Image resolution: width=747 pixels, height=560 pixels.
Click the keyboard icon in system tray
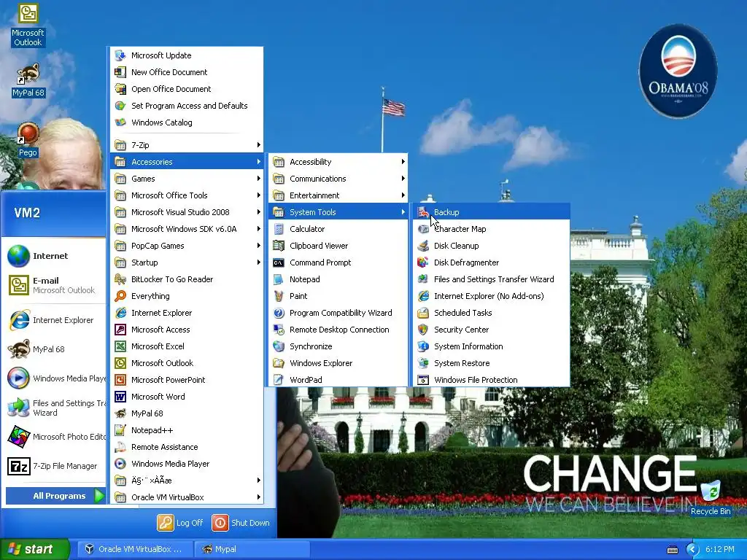pyautogui.click(x=672, y=550)
